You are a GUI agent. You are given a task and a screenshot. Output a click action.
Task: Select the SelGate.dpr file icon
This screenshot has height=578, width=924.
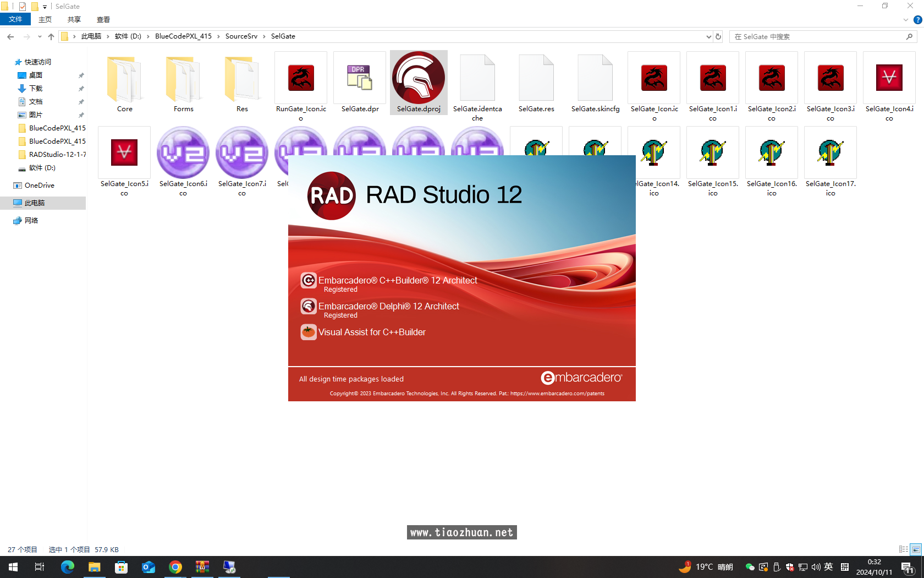coord(360,79)
